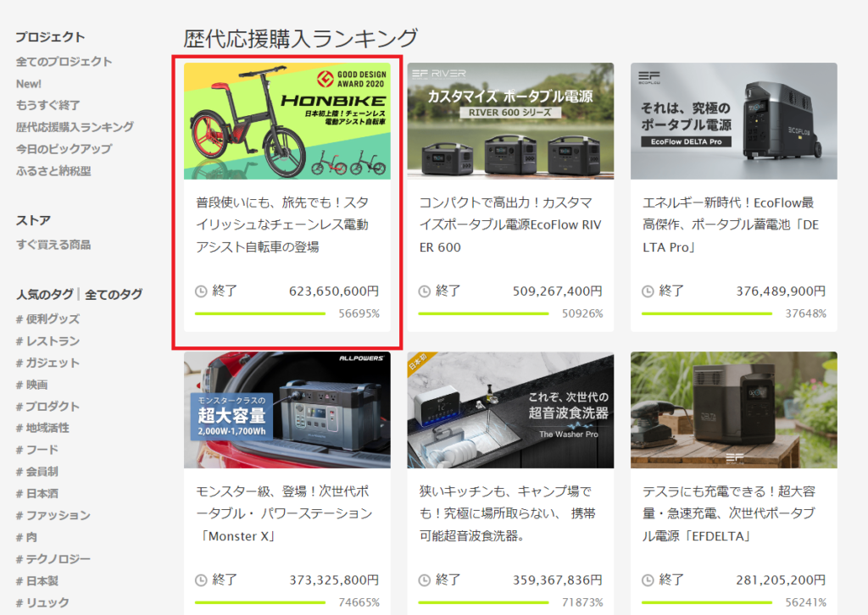Open すぐ買える商品 store link

pos(53,245)
